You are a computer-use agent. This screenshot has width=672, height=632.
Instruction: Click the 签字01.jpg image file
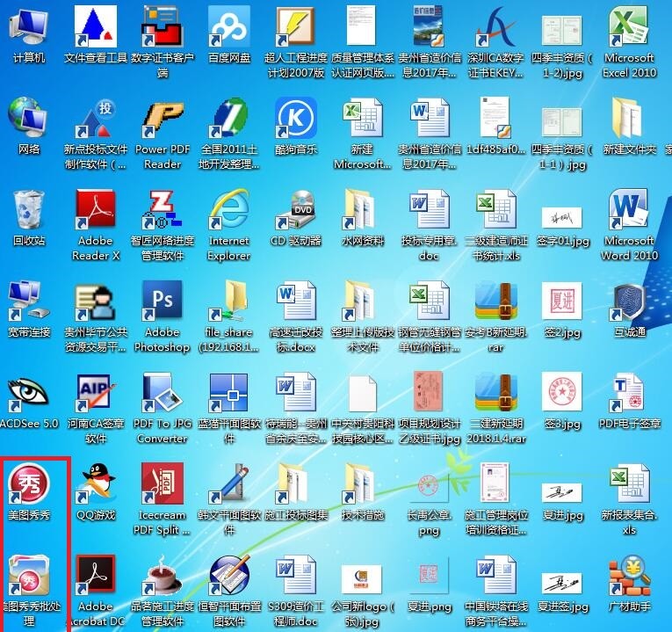[562, 211]
